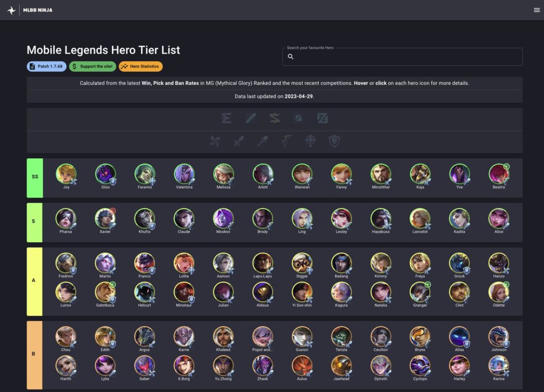The height and width of the screenshot is (392, 544).
Task: Focus the Search your favourite Hero field
Action: [x=403, y=57]
